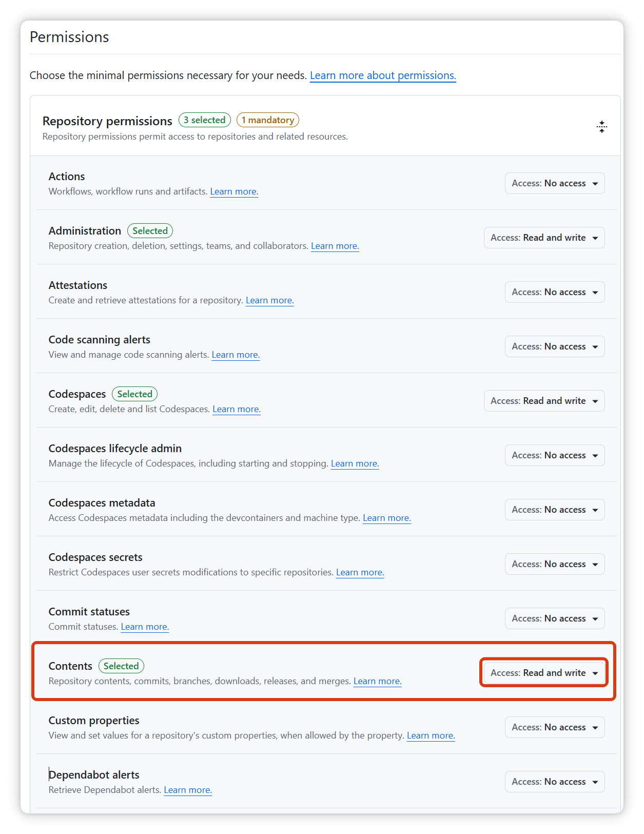Open Codespaces lifecycle admin access dropdown

[x=555, y=455]
